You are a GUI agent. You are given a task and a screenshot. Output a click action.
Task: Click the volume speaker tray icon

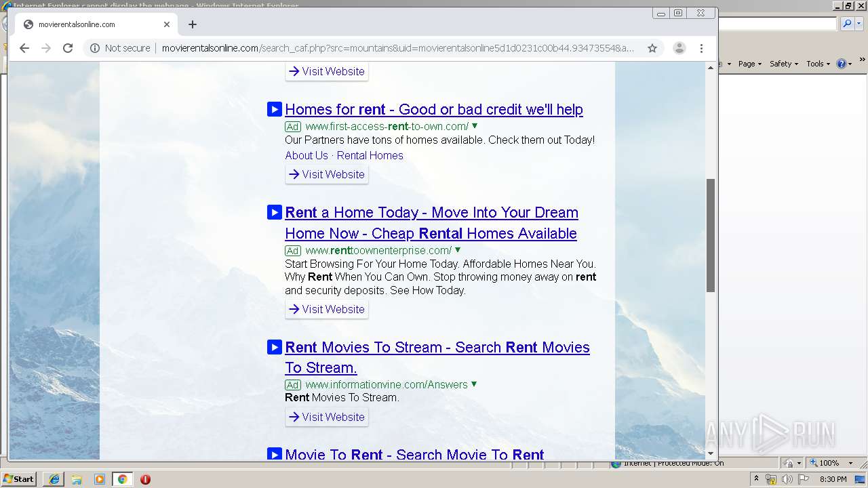(787, 479)
